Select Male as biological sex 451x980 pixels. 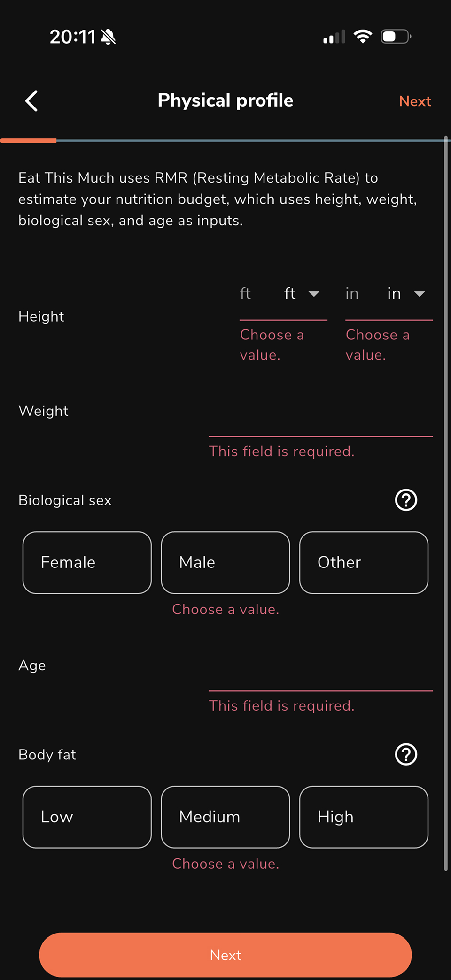(x=225, y=562)
